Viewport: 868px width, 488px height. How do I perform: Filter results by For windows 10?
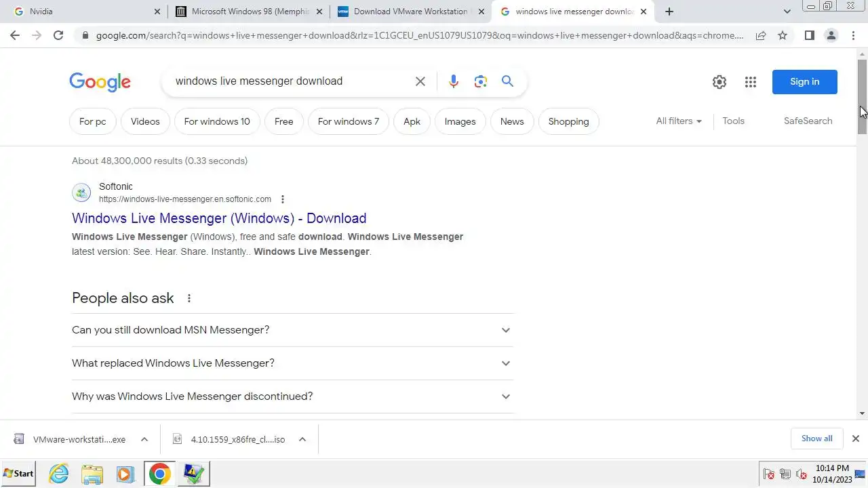pos(217,121)
